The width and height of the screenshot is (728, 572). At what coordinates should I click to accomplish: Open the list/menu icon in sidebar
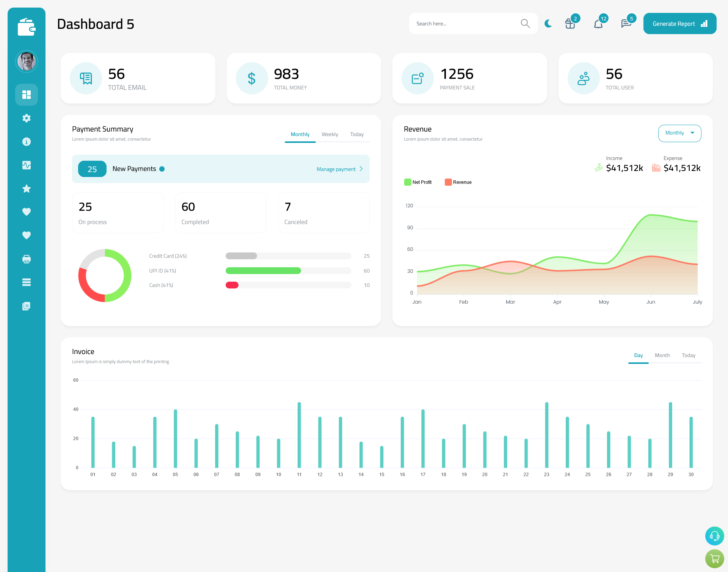pyautogui.click(x=26, y=282)
